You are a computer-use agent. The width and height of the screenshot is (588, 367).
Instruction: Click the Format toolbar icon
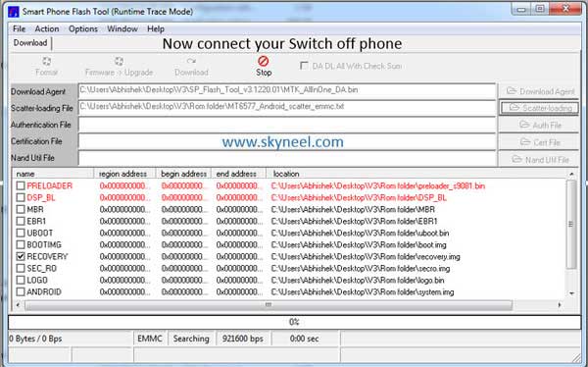46,61
